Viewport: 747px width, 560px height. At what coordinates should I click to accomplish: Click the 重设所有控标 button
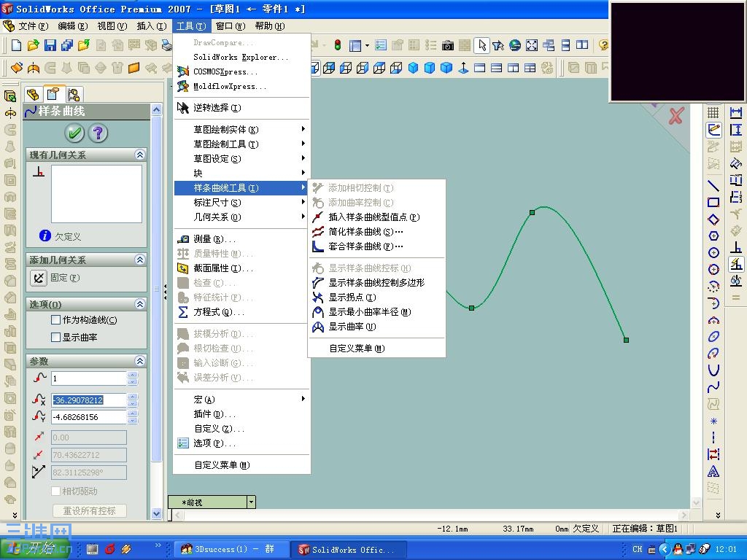tap(89, 510)
